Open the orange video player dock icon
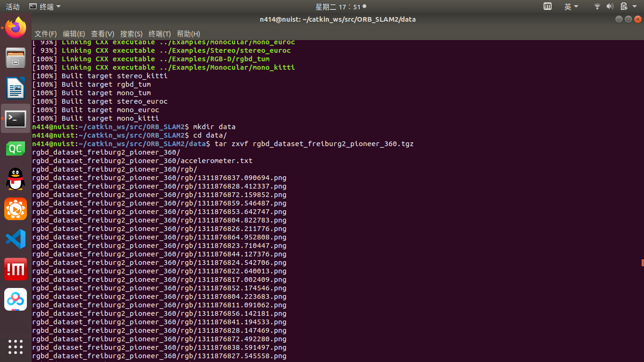The width and height of the screenshot is (644, 362). [16, 209]
